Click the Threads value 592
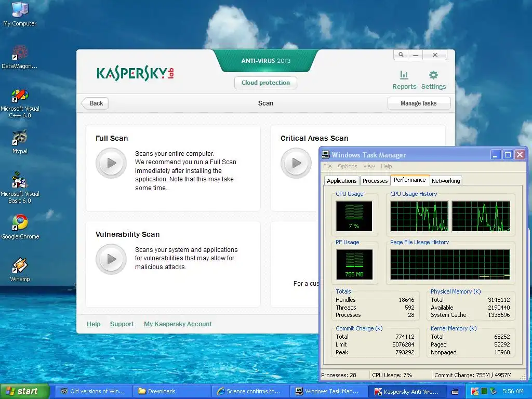Screen dimensions: 532x399 (409, 308)
